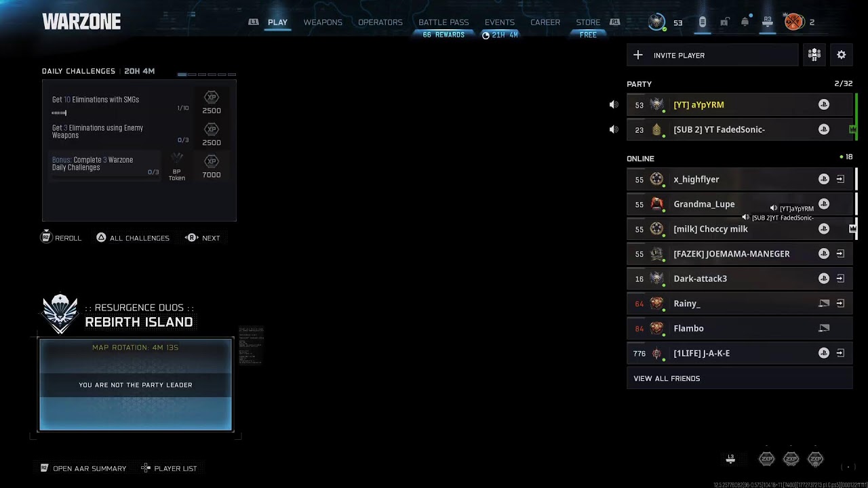Click OPEN AAR SUMMARY
The image size is (868, 488).
pyautogui.click(x=83, y=468)
